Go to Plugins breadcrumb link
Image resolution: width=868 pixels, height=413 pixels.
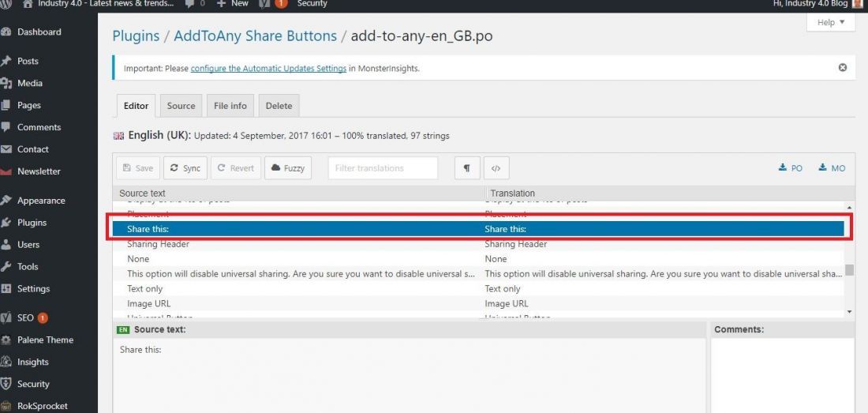pos(136,36)
